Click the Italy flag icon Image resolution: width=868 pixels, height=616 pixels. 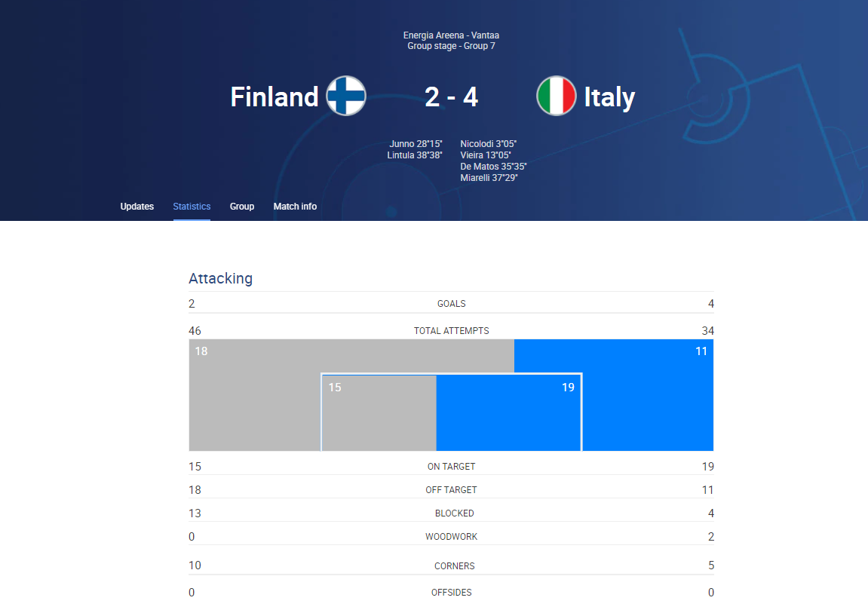[x=557, y=96]
